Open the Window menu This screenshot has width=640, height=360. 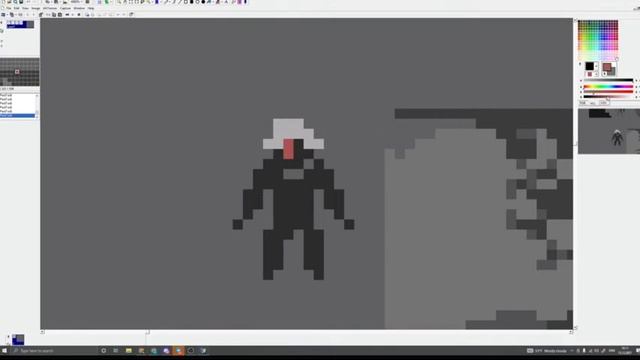click(x=79, y=8)
